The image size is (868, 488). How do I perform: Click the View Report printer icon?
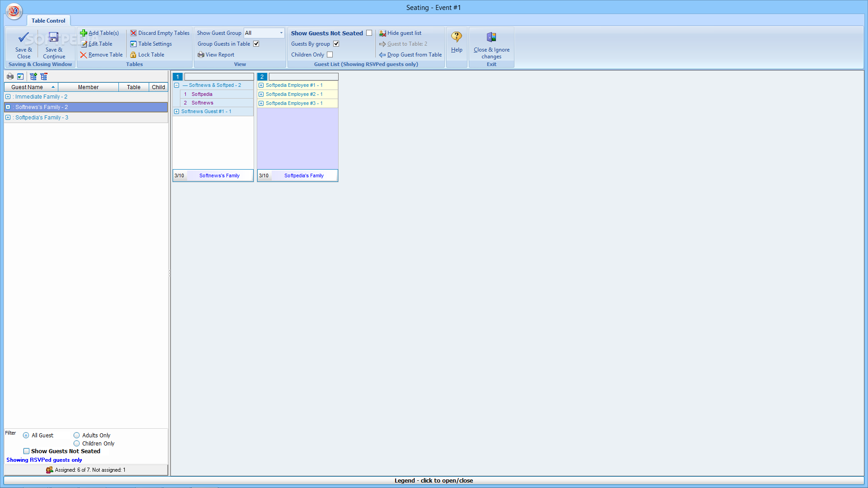point(201,55)
